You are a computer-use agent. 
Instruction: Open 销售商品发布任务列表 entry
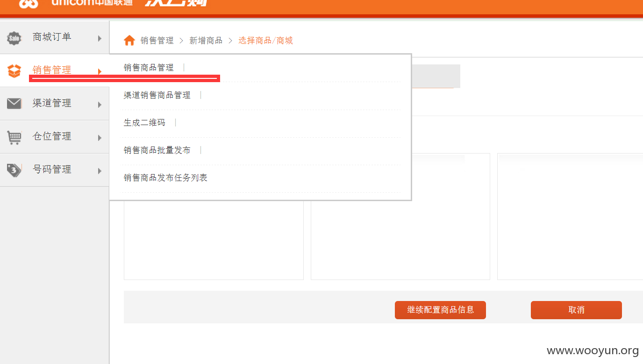(x=165, y=178)
